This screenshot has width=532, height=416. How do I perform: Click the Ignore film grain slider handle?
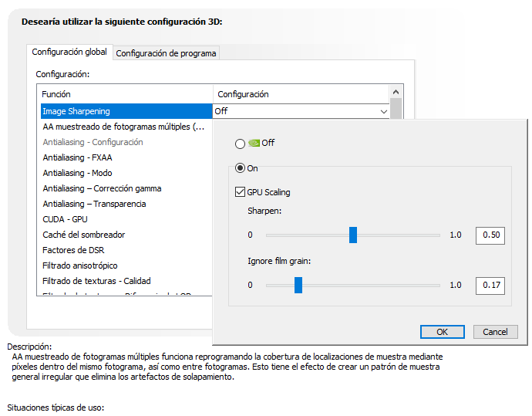click(x=298, y=285)
